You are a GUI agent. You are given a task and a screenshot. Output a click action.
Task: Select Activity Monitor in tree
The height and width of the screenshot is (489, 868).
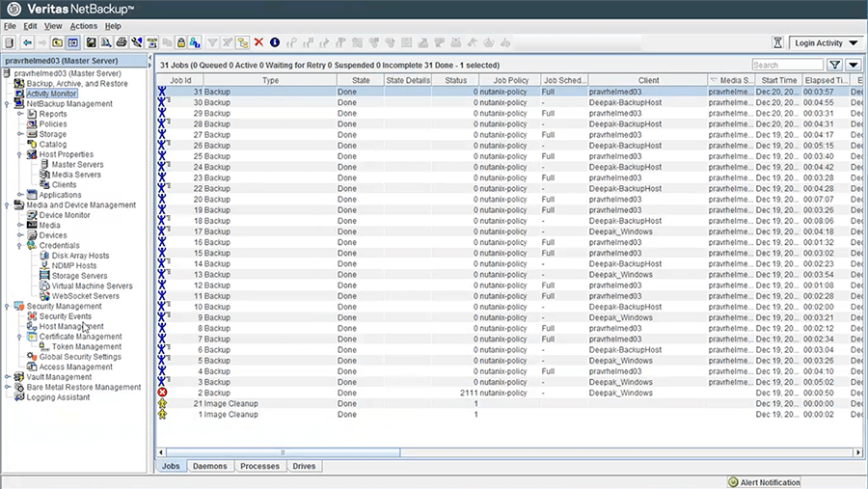(51, 94)
